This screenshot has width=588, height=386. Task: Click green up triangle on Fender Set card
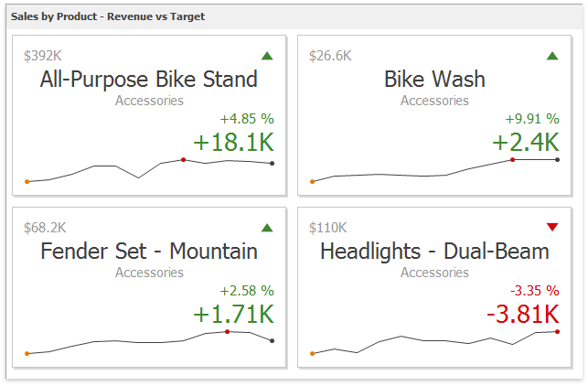coord(267,228)
